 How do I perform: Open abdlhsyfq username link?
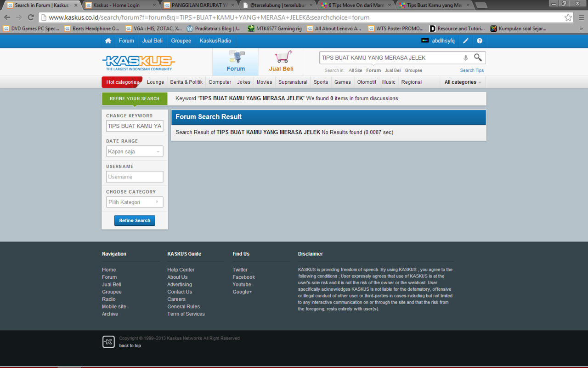[443, 40]
